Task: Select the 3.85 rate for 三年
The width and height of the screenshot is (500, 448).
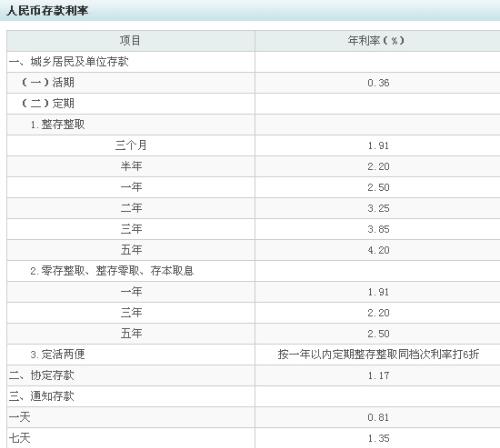Action: point(378,229)
